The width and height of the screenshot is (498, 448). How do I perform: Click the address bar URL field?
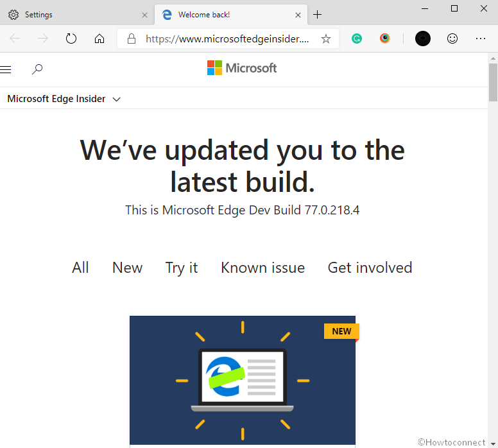[x=227, y=39]
